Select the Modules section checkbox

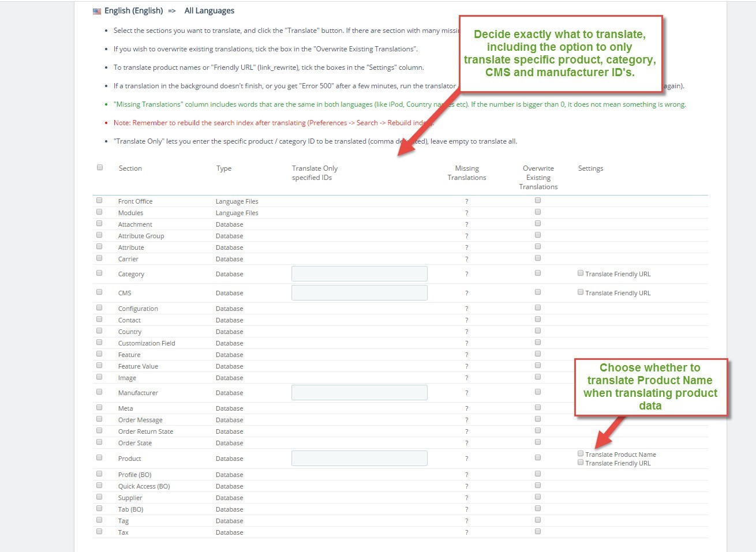pos(99,212)
